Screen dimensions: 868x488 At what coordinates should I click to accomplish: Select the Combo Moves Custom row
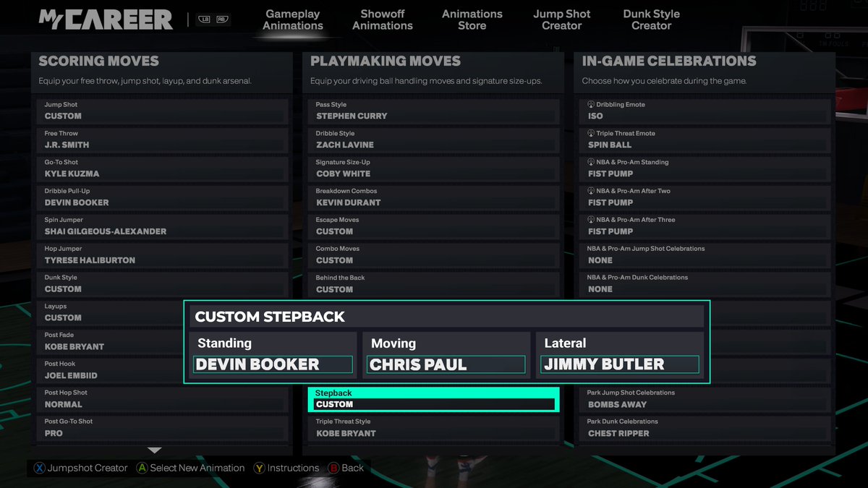point(435,255)
